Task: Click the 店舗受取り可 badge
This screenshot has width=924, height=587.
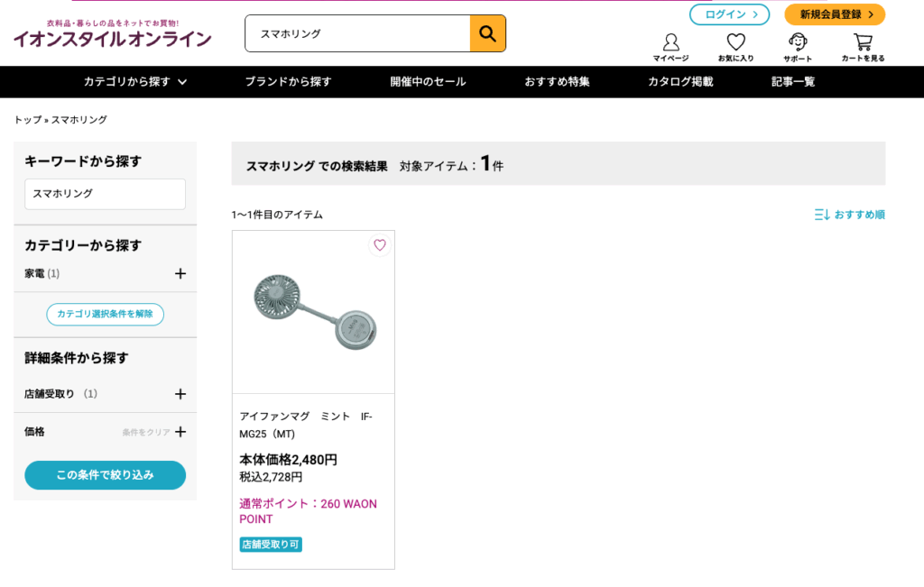Action: pyautogui.click(x=271, y=545)
